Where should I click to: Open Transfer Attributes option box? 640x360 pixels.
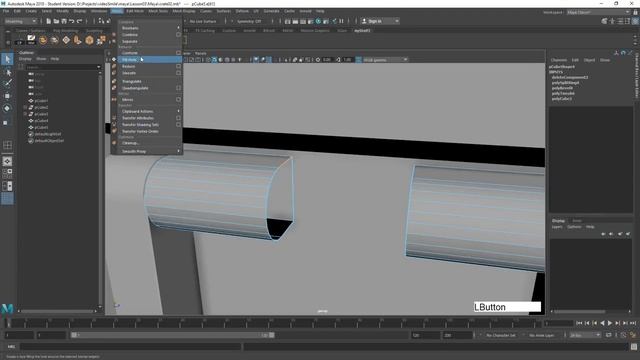coord(178,118)
